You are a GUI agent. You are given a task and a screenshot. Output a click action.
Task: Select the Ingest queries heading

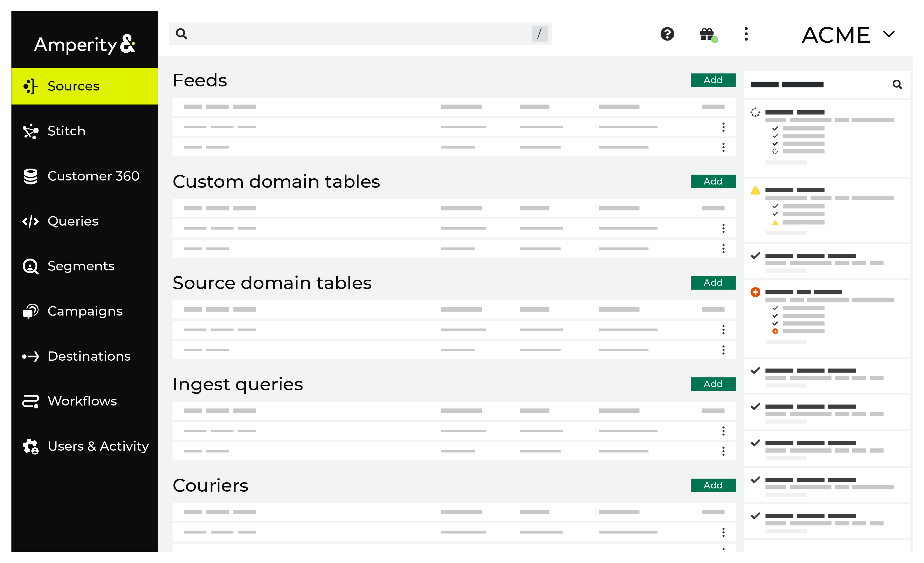(x=238, y=385)
